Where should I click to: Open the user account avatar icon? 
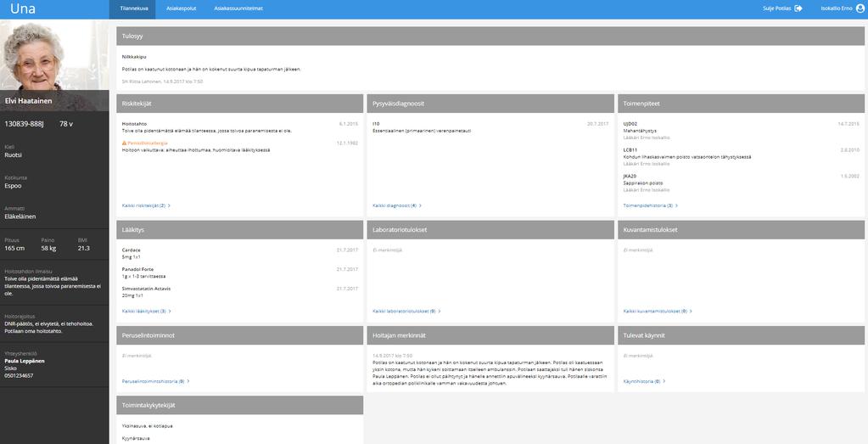click(860, 8)
